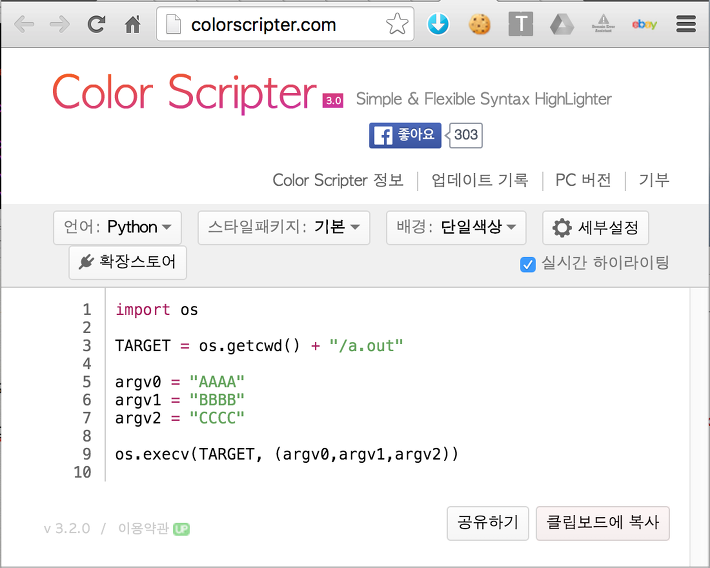
Task: Open the 기부 donation link
Action: pos(654,180)
